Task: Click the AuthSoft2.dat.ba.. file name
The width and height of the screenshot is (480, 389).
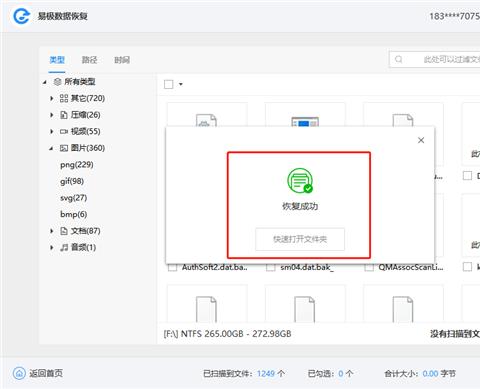Action: pyautogui.click(x=215, y=267)
